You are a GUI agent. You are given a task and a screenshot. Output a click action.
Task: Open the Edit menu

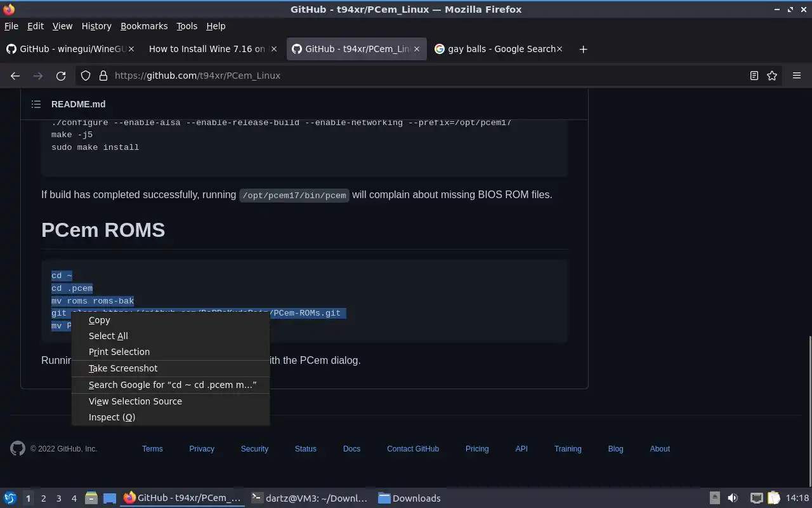point(36,26)
